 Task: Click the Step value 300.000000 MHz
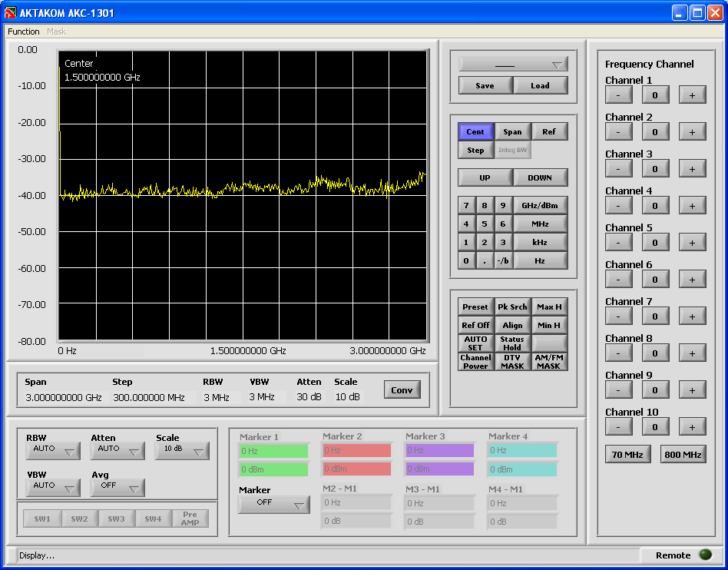[149, 398]
